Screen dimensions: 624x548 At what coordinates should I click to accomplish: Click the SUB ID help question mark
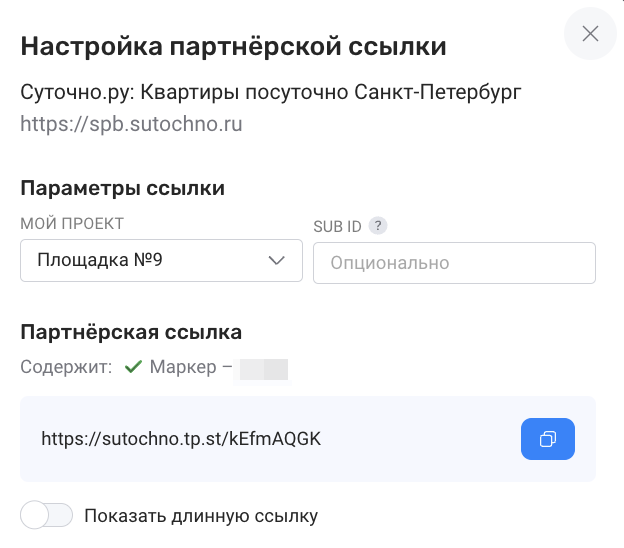click(378, 226)
